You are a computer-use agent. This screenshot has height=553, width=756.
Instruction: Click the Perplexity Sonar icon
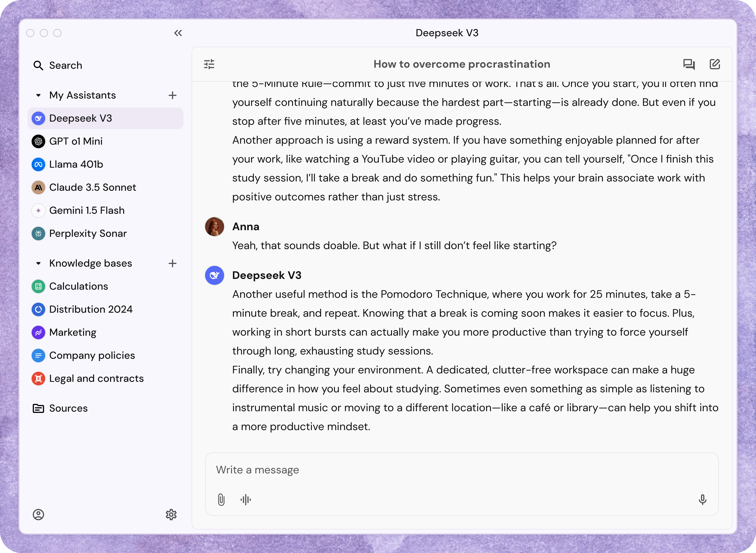(38, 234)
